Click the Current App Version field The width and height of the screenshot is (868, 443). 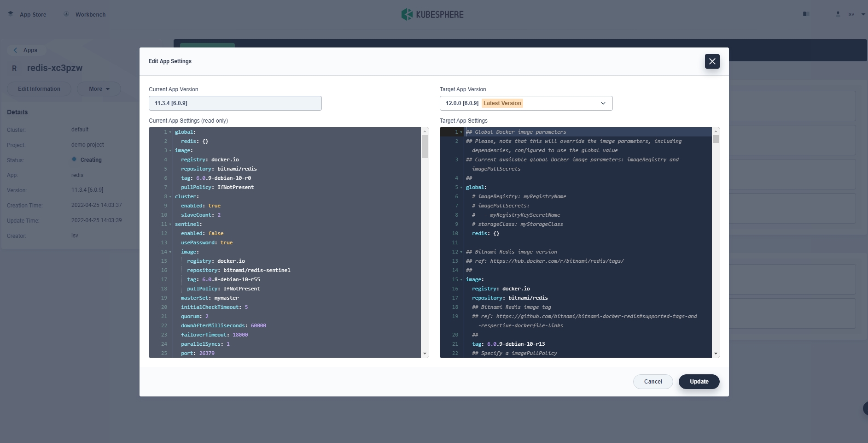235,103
